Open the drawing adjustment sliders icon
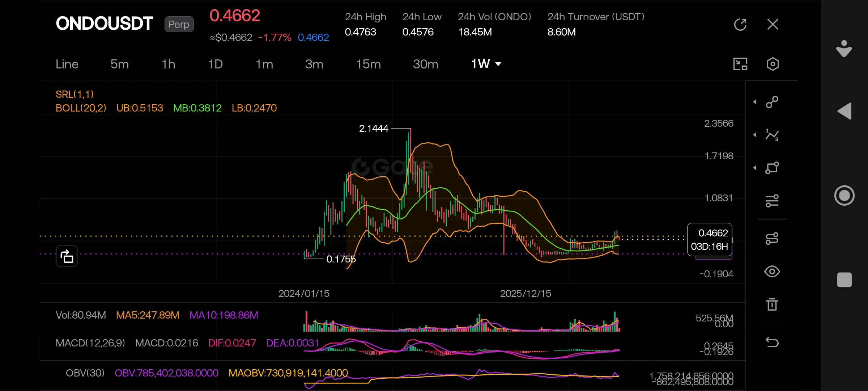The image size is (868, 391). point(772,201)
